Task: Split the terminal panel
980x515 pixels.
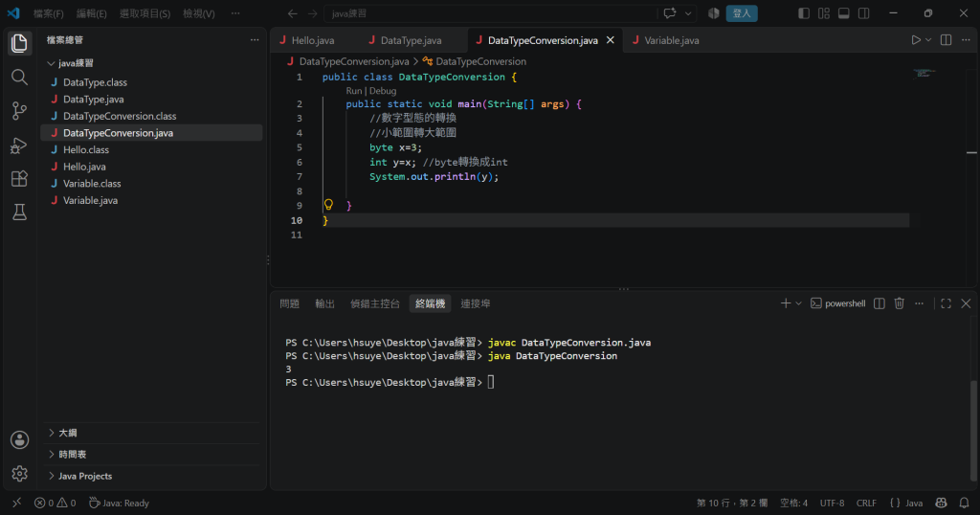Action: pyautogui.click(x=880, y=303)
